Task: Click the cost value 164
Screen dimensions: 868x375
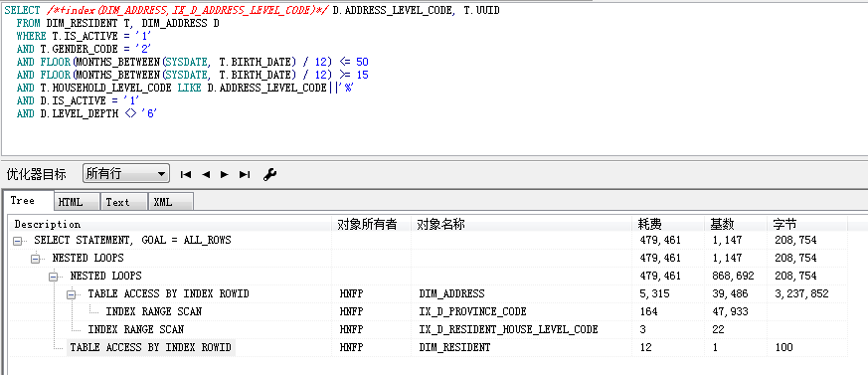Action: 648,311
